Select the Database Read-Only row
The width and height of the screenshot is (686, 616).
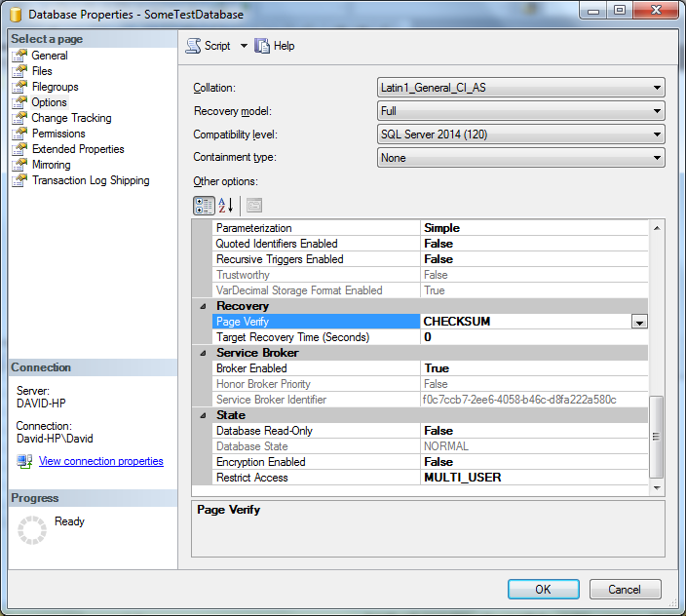pyautogui.click(x=431, y=431)
